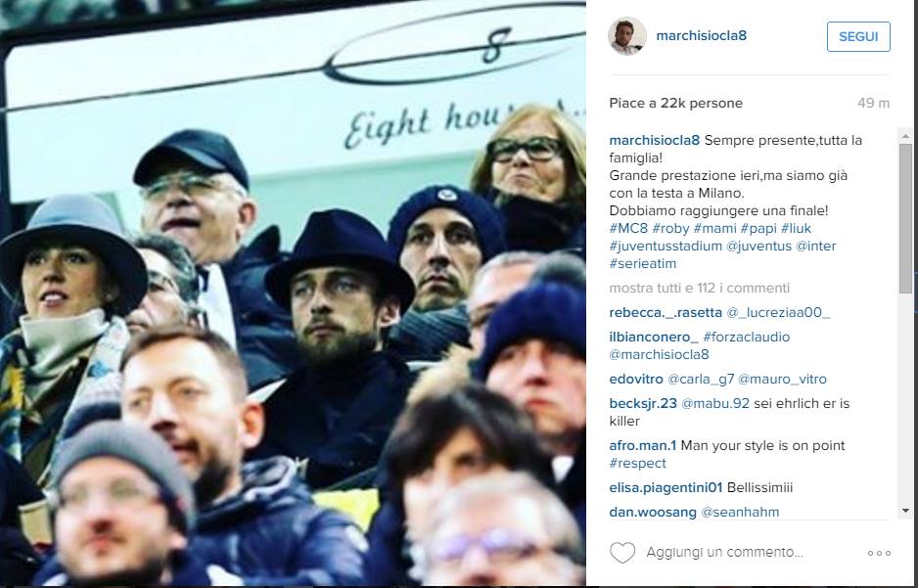
Task: Open the #respect hashtag
Action: [637, 463]
